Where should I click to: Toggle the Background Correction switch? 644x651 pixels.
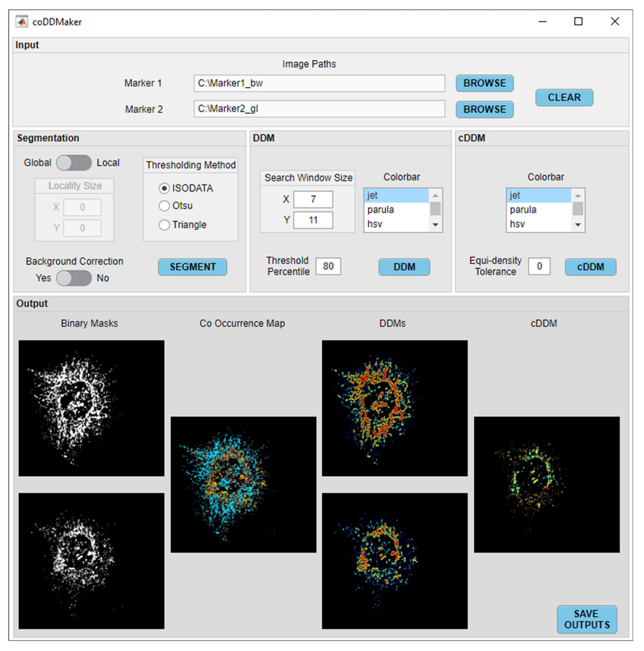click(74, 278)
